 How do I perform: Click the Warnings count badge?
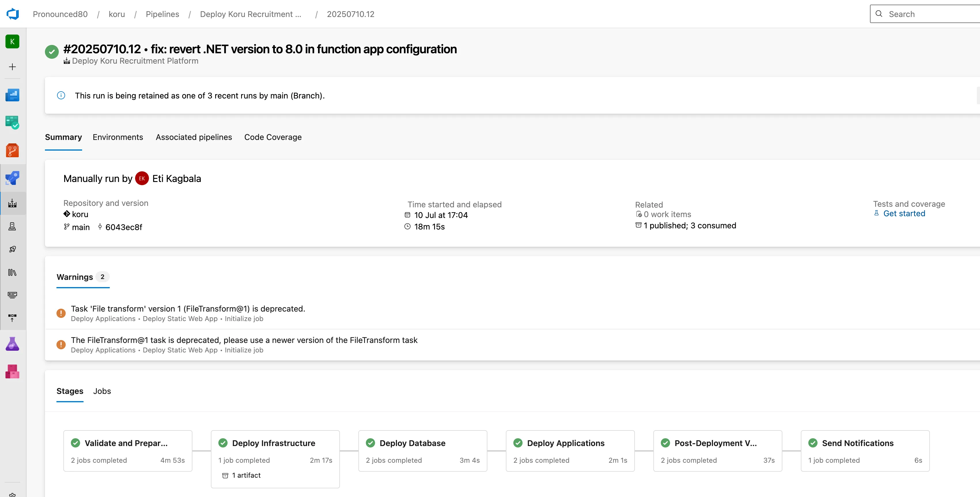(x=102, y=277)
